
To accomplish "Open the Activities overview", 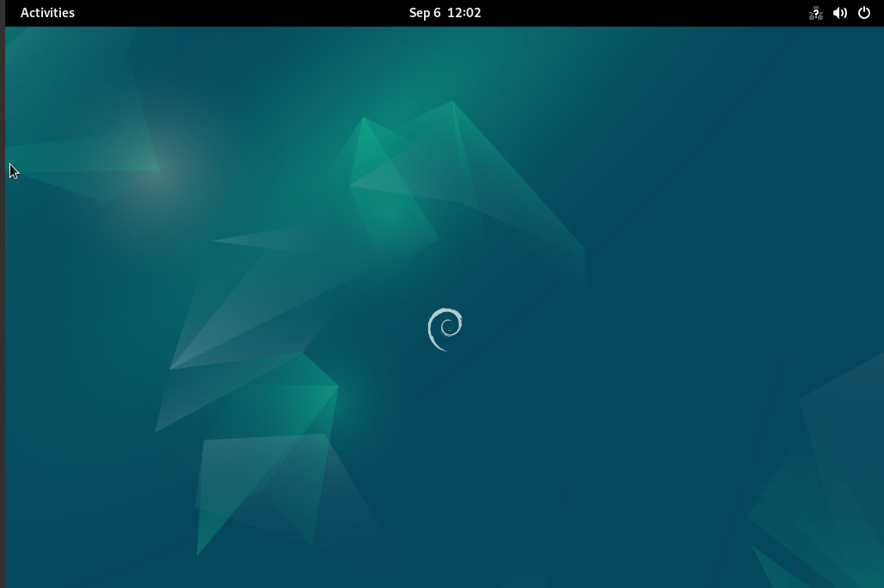I will [47, 13].
